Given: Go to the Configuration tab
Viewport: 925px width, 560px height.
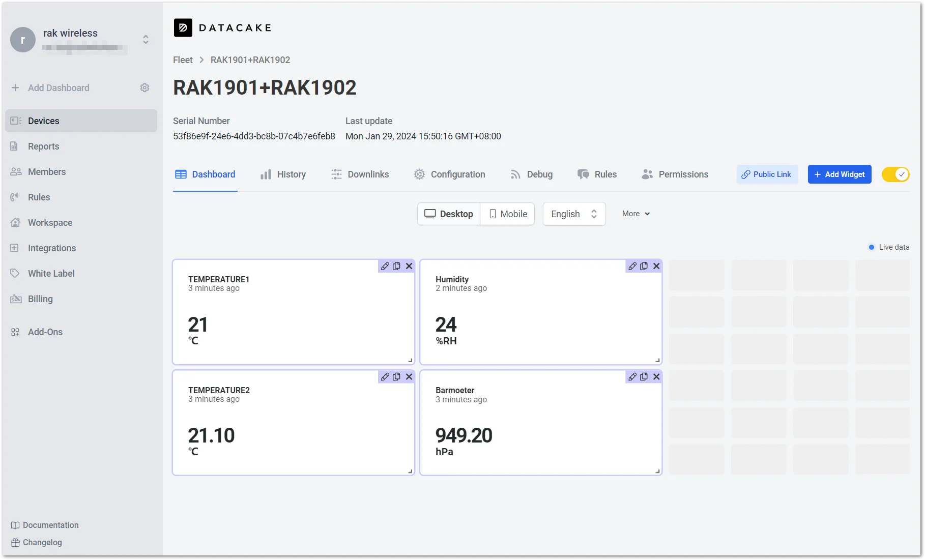Looking at the screenshot, I should [449, 174].
